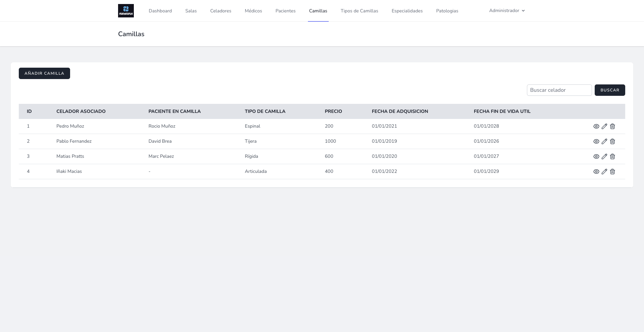Screen dimensions: 644x332
Task: Open pencil editor for Matias Pratts row
Action: [604, 156]
